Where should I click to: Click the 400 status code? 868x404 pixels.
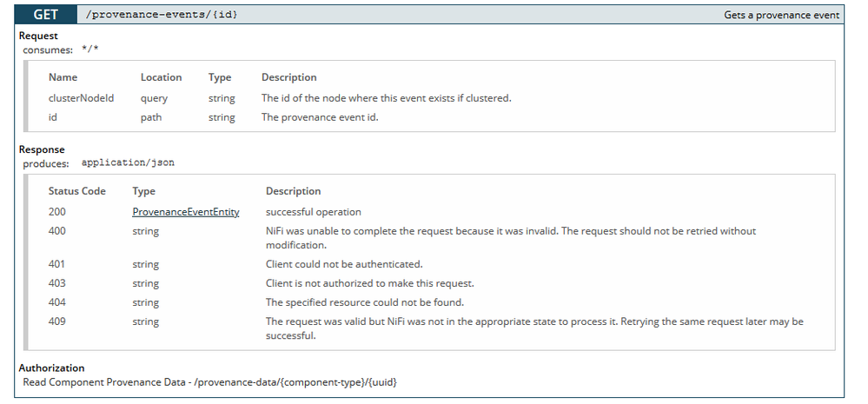click(x=57, y=231)
